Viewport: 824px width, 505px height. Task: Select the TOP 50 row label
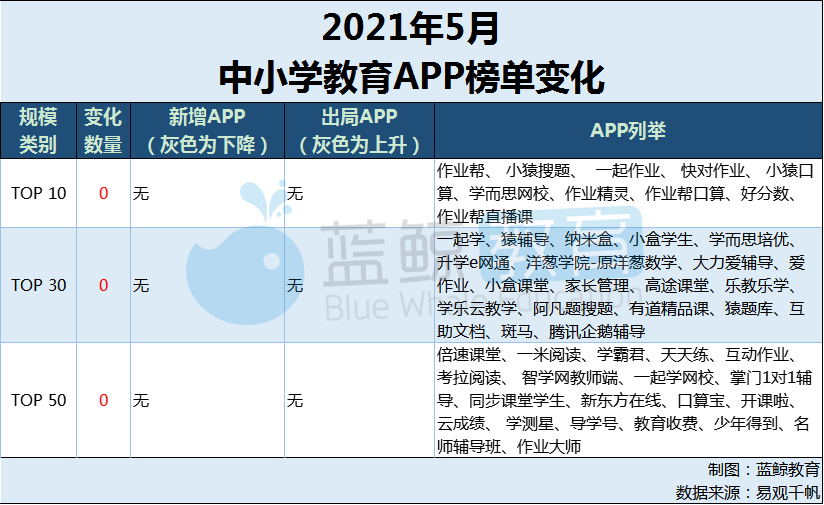coord(39,400)
